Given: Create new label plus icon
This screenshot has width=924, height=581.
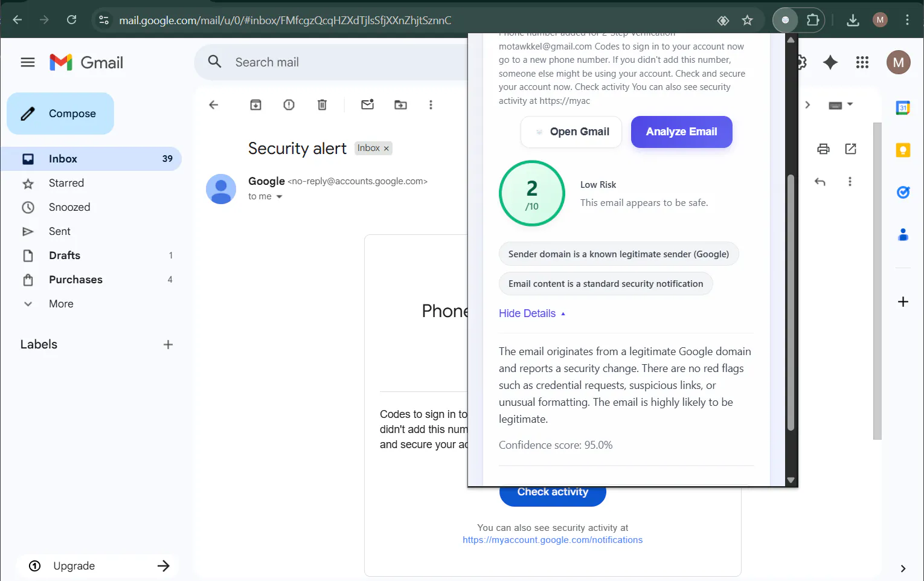Looking at the screenshot, I should [x=168, y=344].
